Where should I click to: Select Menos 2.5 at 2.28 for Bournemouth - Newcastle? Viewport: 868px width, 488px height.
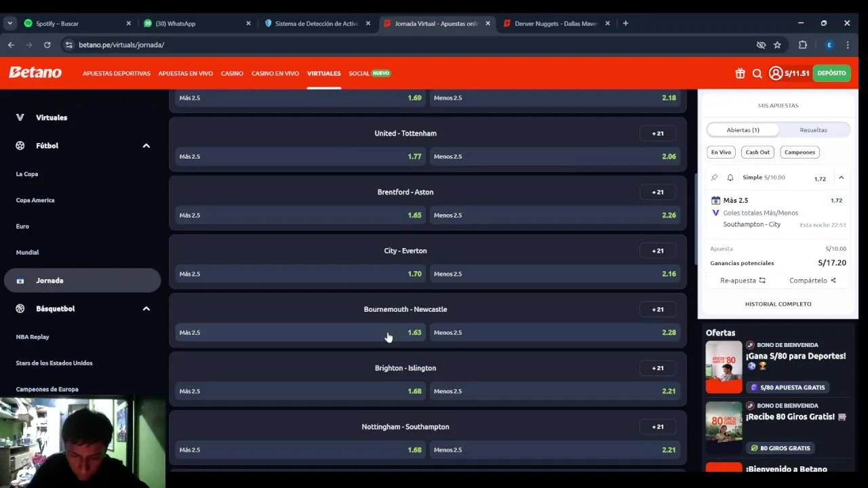[555, 332]
